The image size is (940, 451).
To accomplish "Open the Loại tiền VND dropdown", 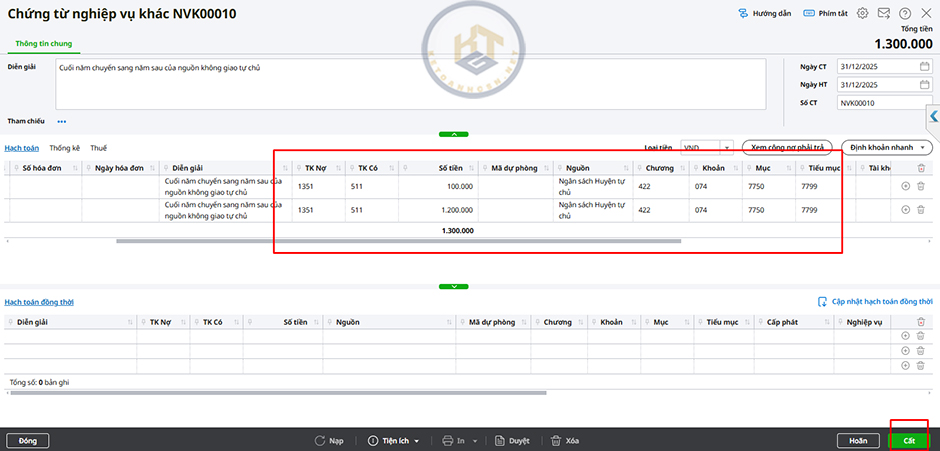I will point(726,147).
